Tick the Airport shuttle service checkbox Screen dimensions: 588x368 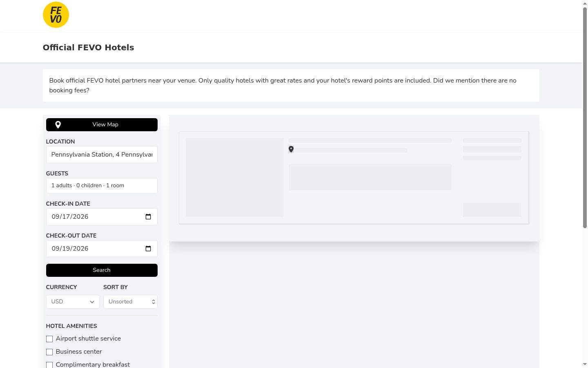click(x=49, y=339)
